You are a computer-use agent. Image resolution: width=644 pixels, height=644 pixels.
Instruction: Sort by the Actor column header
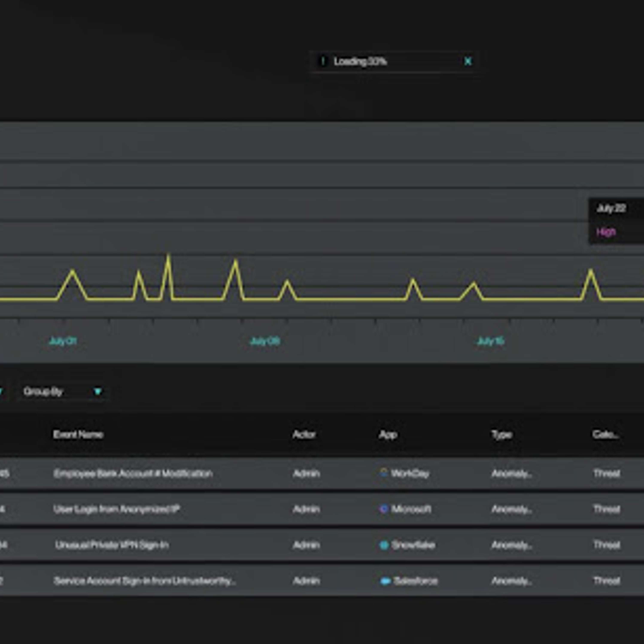304,434
